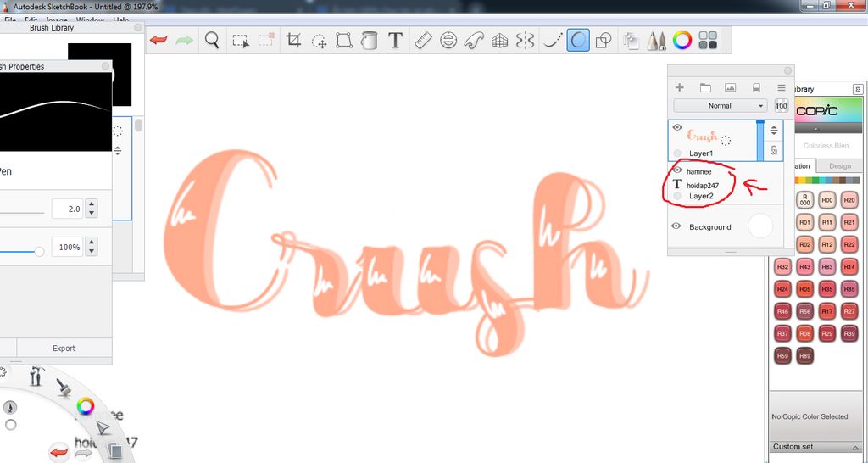Click the Background layer color circle
Viewport: 868px width, 463px height.
[x=760, y=226]
